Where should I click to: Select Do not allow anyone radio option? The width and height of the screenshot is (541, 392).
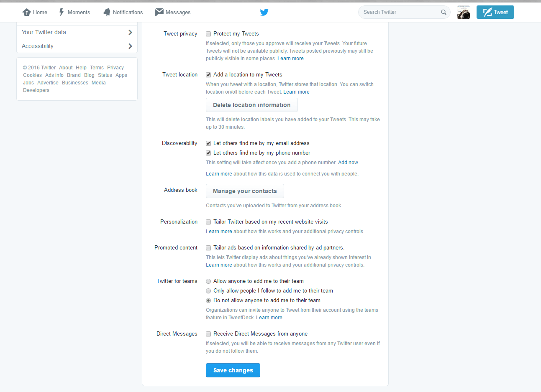click(208, 300)
